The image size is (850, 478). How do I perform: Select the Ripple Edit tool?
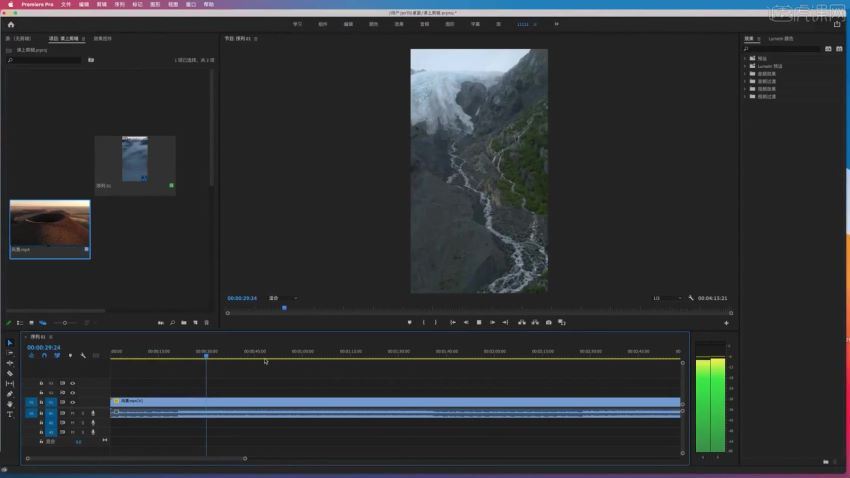click(10, 363)
